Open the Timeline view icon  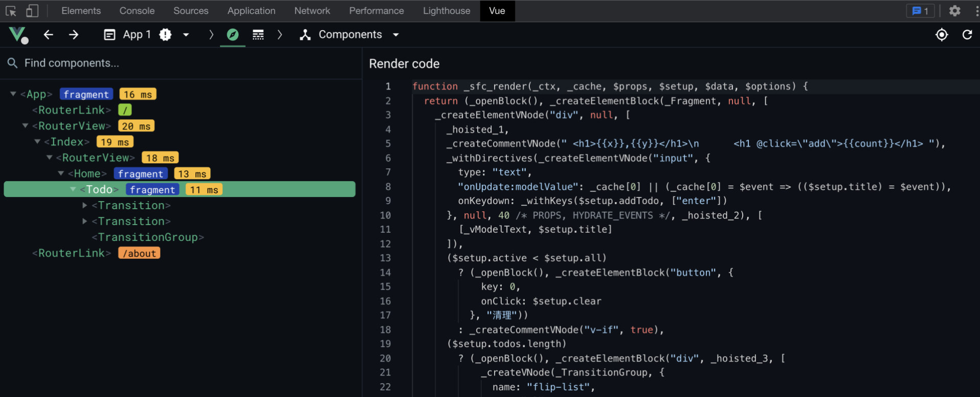click(258, 35)
